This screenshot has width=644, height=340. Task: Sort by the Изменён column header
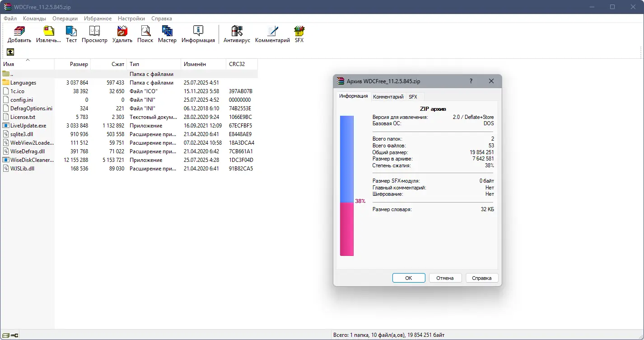(203, 64)
